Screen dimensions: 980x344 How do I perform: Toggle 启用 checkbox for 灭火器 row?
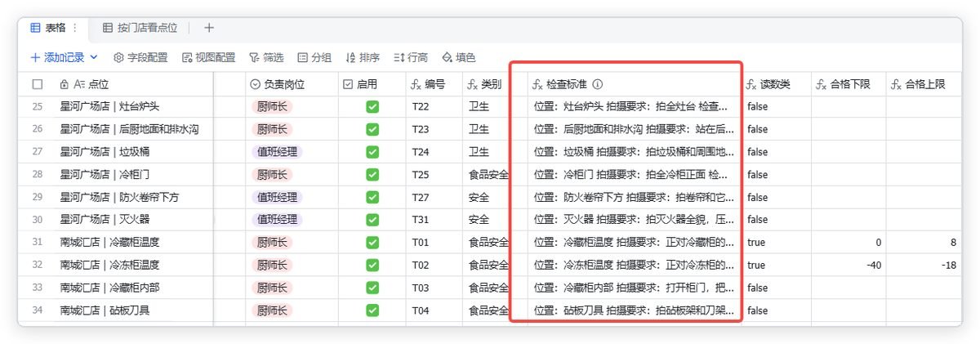pyautogui.click(x=372, y=219)
